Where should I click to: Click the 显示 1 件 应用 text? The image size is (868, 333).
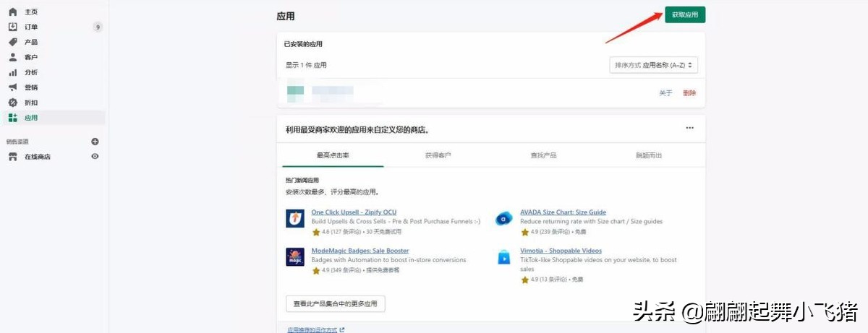tap(306, 65)
